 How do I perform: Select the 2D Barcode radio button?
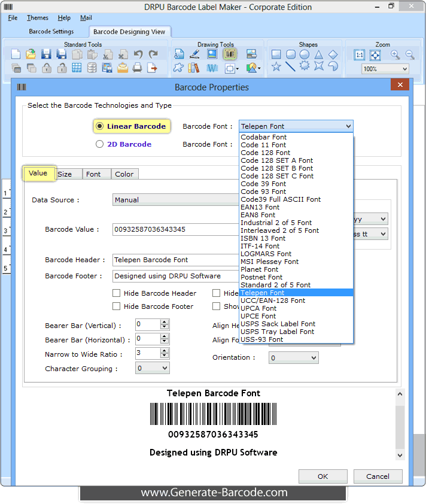pos(99,144)
